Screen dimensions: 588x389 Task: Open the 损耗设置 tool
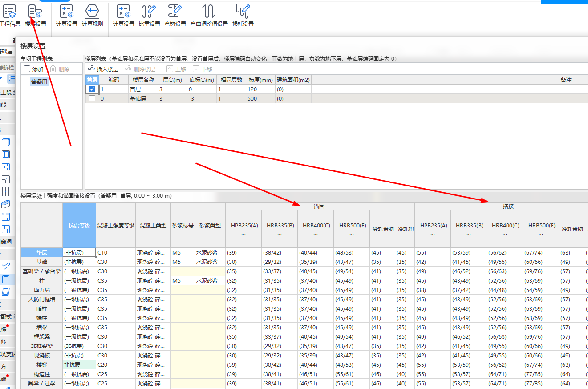[243, 15]
